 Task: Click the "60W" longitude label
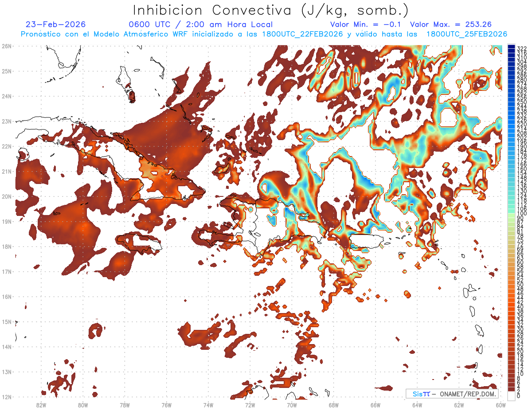501,405
